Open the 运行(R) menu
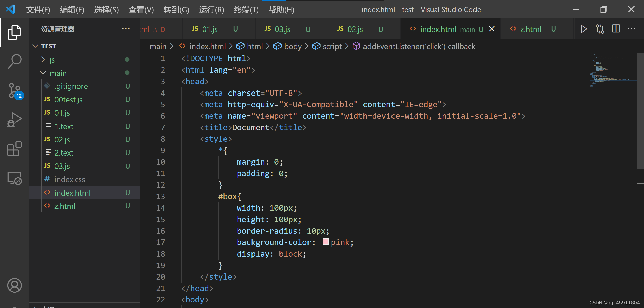 (x=212, y=10)
